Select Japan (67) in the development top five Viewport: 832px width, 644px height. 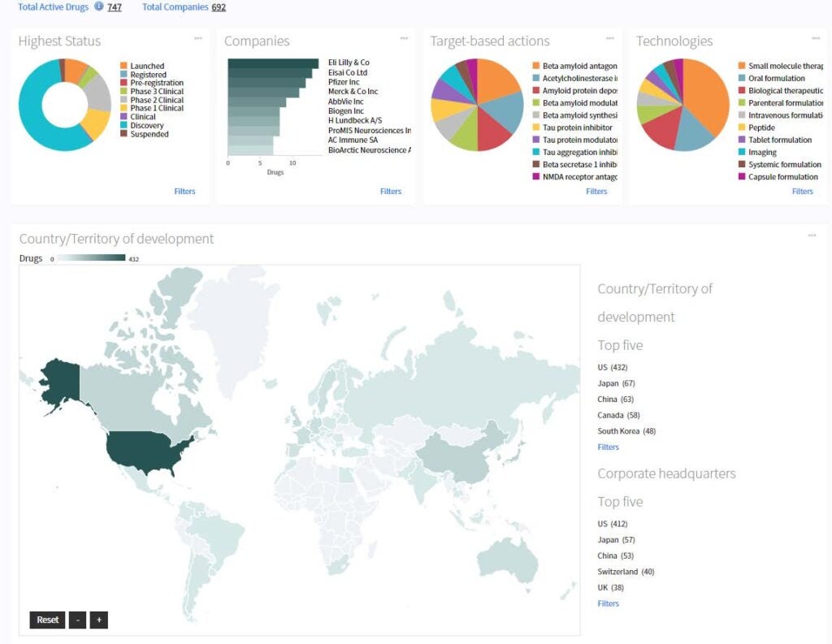[616, 383]
